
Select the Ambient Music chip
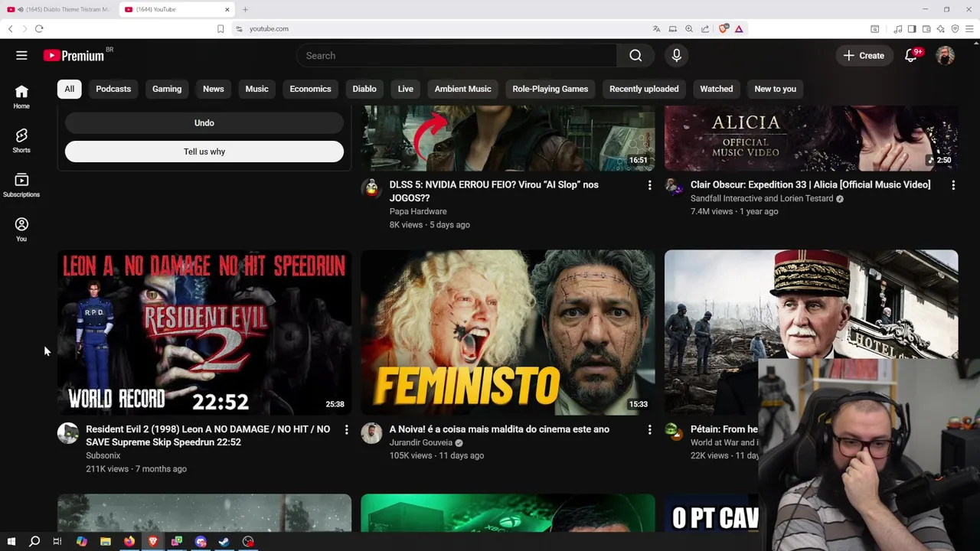tap(462, 89)
